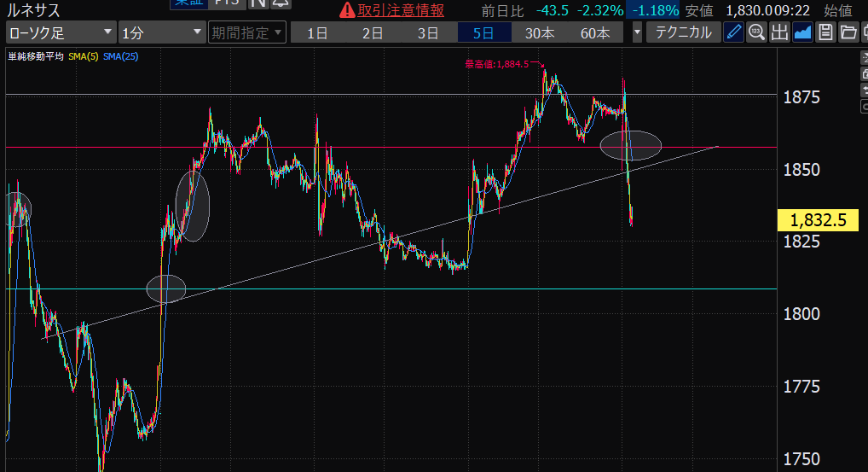Toggle the area chart icon

[802, 33]
